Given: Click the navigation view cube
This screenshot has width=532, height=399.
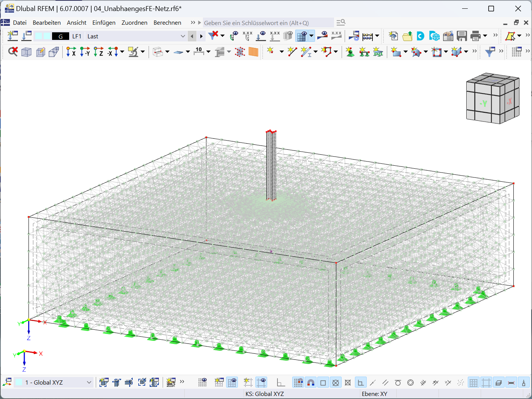Looking at the screenshot, I should (x=492, y=98).
